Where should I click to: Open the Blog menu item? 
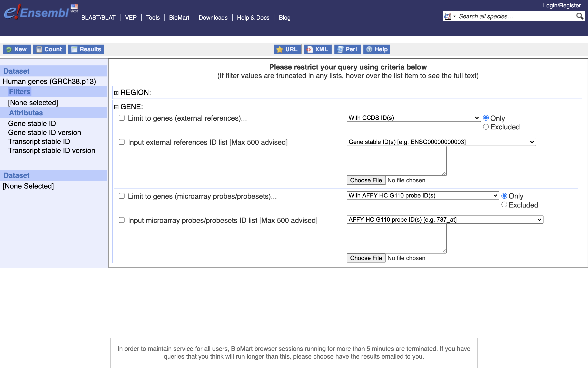click(285, 18)
